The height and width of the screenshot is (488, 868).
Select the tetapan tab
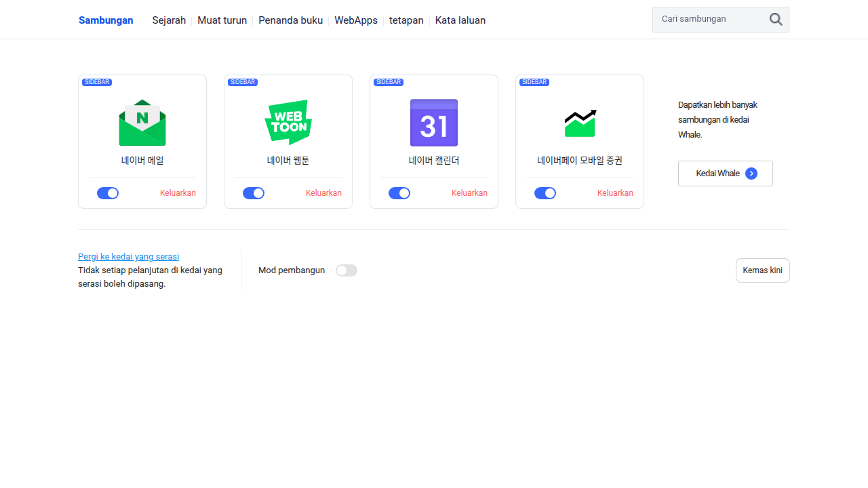click(x=406, y=20)
